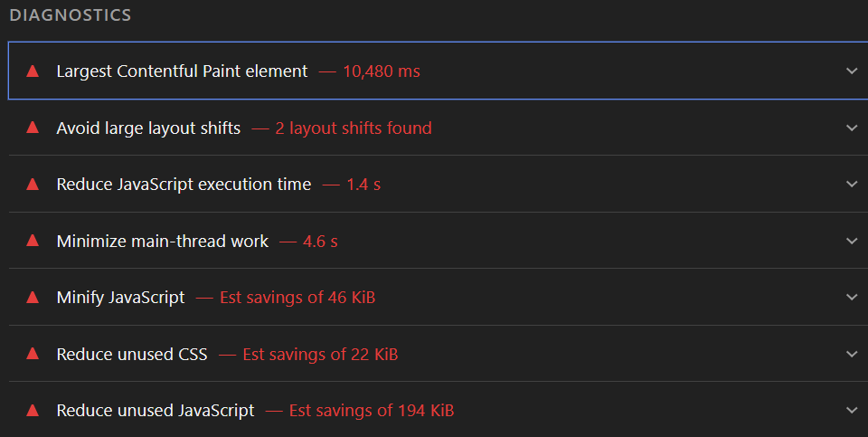868x437 pixels.
Task: Expand chevron for Largest Contentful Paint element
Action: pos(851,71)
